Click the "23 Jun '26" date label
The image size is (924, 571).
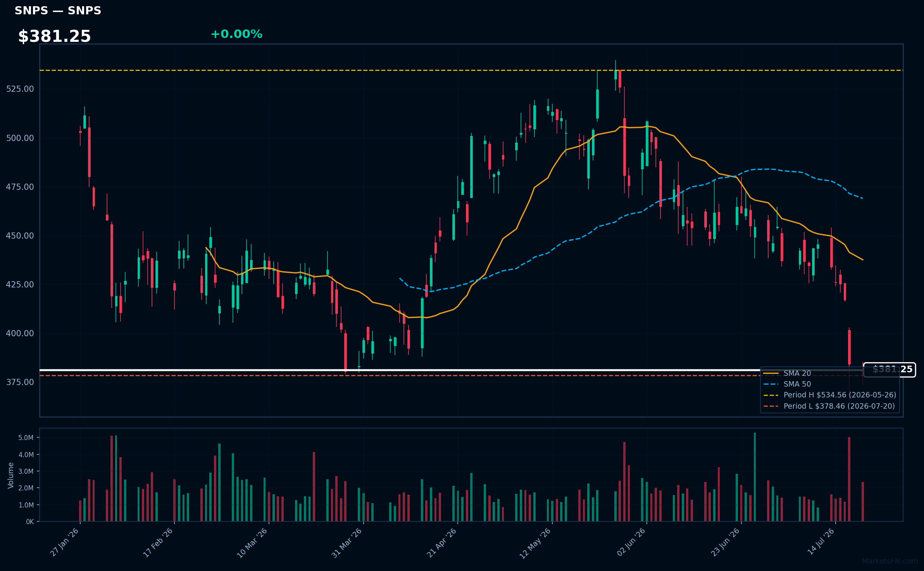[726, 542]
